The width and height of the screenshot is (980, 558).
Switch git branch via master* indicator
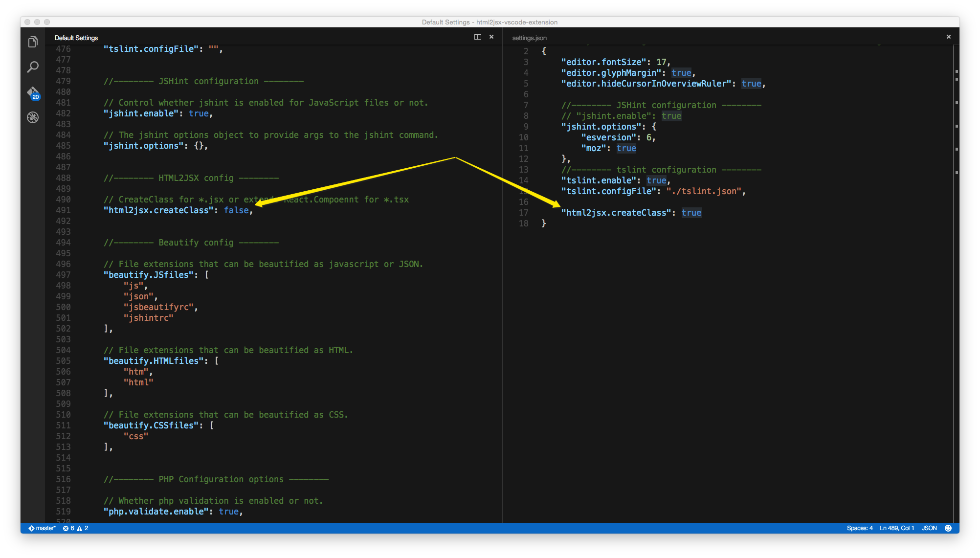[42, 528]
